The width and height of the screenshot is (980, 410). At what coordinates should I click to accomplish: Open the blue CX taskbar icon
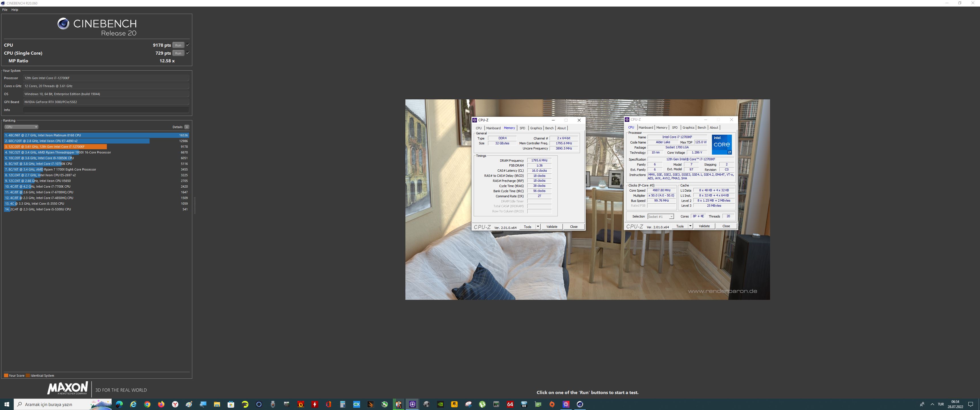356,404
